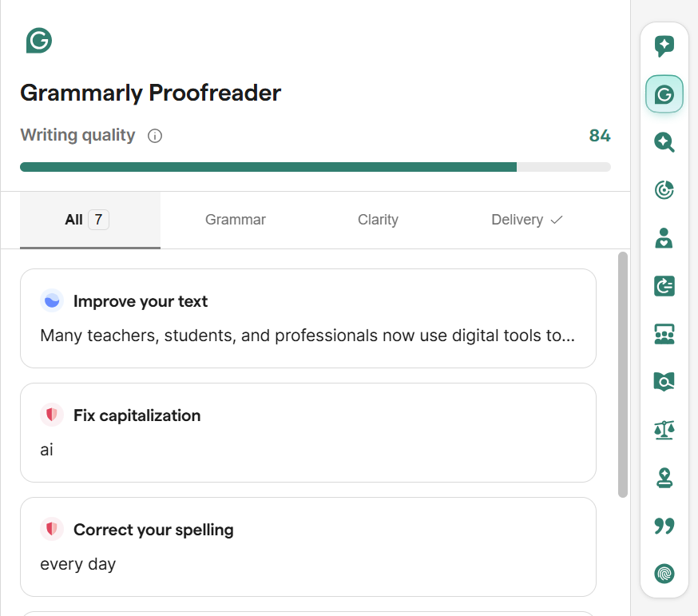Viewport: 698px width, 616px height.
Task: Open the book with magnifier icon
Action: [x=664, y=382]
